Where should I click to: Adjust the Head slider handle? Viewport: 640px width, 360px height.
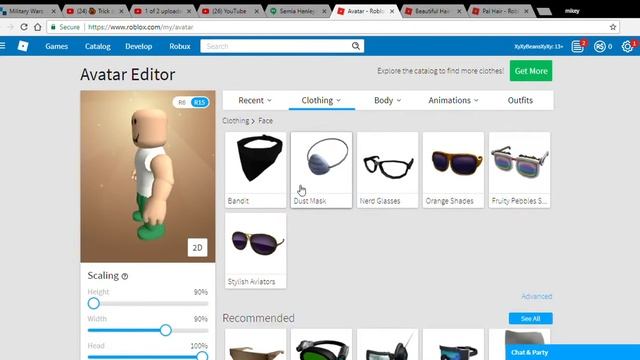[202, 356]
